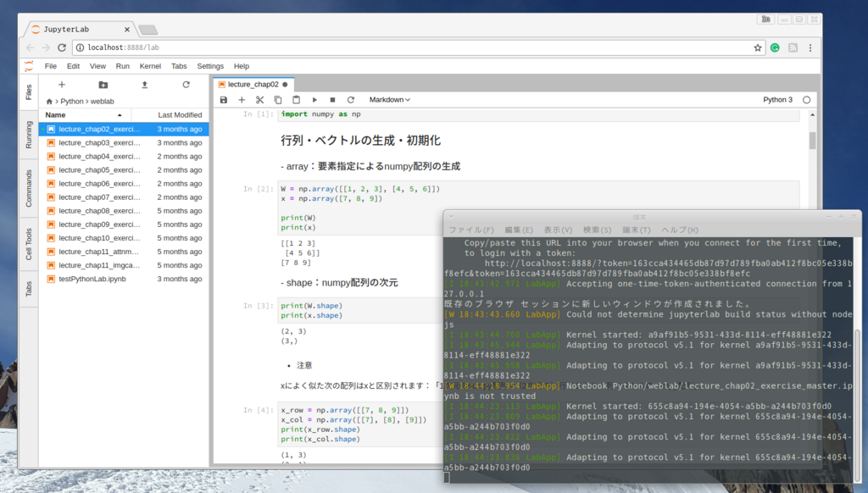Viewport: 868px width, 493px height.
Task: Run the selected cell
Action: (314, 100)
